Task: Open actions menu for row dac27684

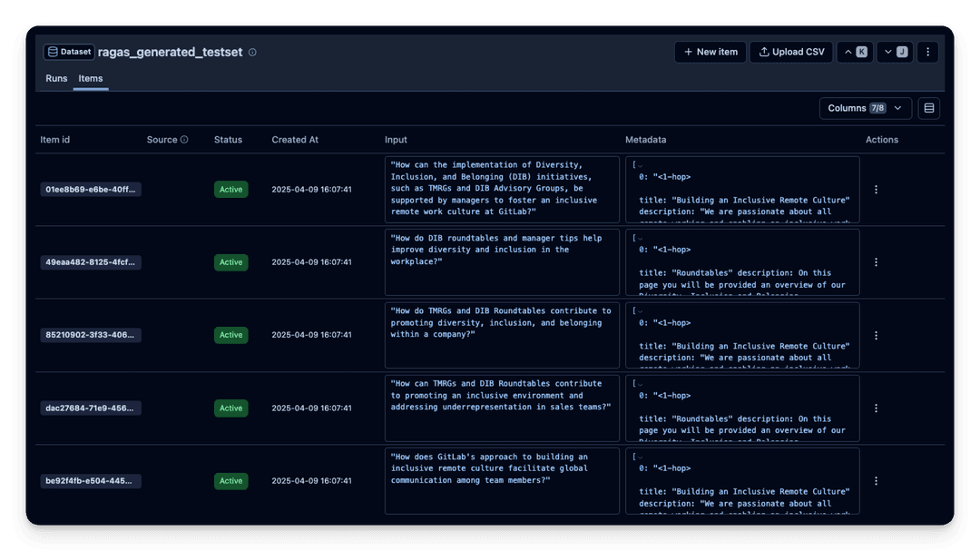Action: [x=876, y=408]
